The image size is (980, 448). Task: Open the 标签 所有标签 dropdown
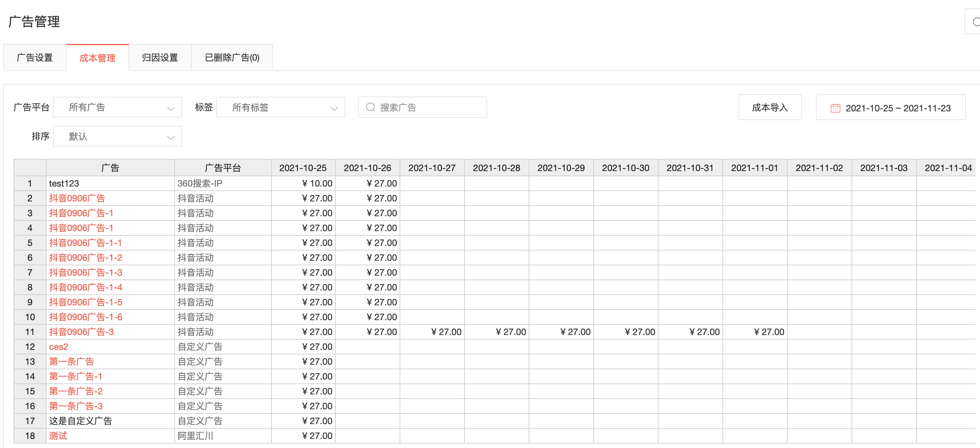(x=281, y=107)
